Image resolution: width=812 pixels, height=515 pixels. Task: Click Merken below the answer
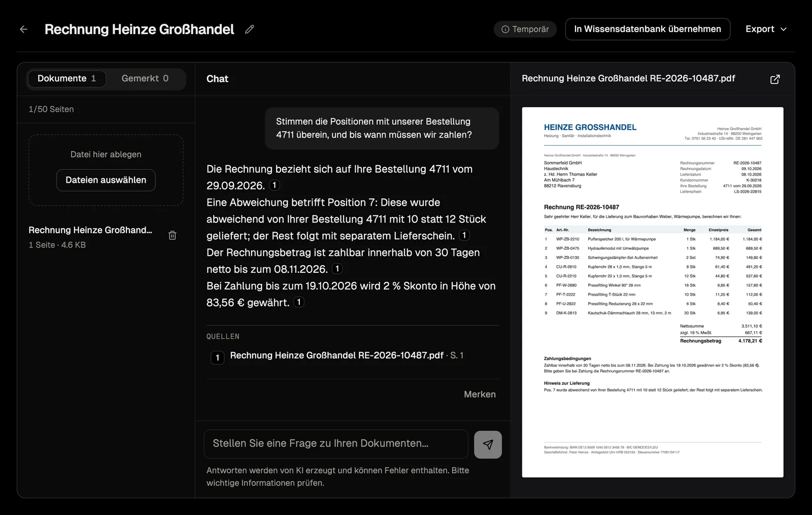tap(480, 394)
